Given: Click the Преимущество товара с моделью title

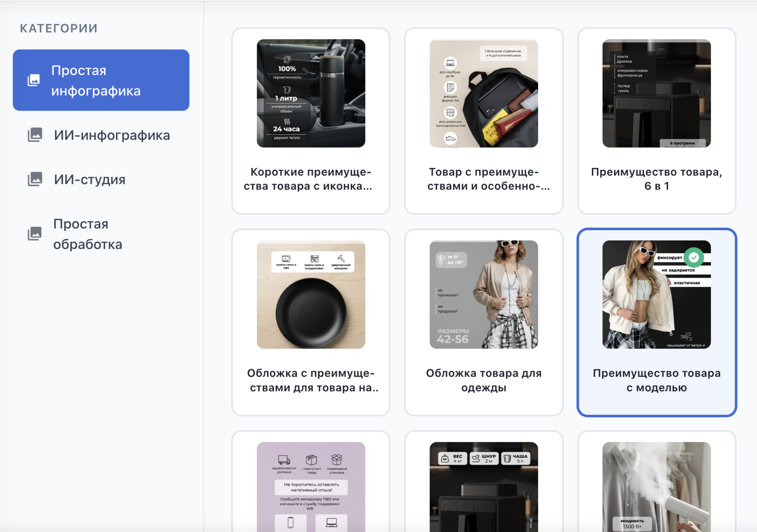Looking at the screenshot, I should pos(657,380).
